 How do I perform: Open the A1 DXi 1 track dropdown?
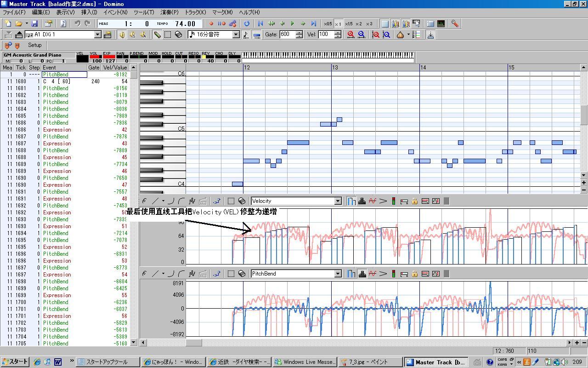pyautogui.click(x=97, y=34)
